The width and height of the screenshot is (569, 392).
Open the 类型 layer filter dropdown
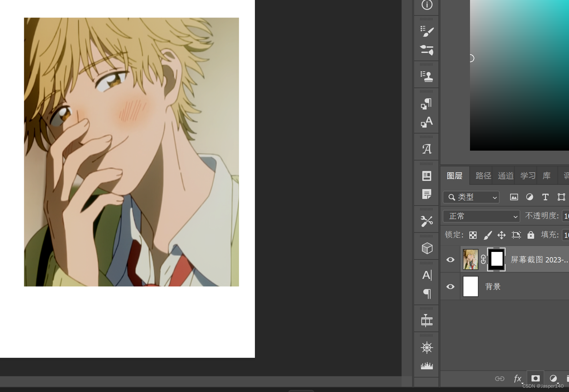click(x=471, y=197)
